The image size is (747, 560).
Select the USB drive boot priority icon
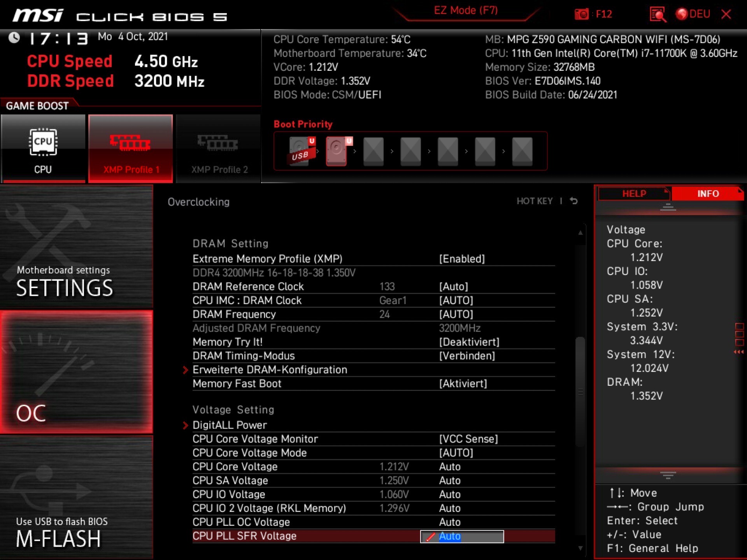(x=301, y=151)
